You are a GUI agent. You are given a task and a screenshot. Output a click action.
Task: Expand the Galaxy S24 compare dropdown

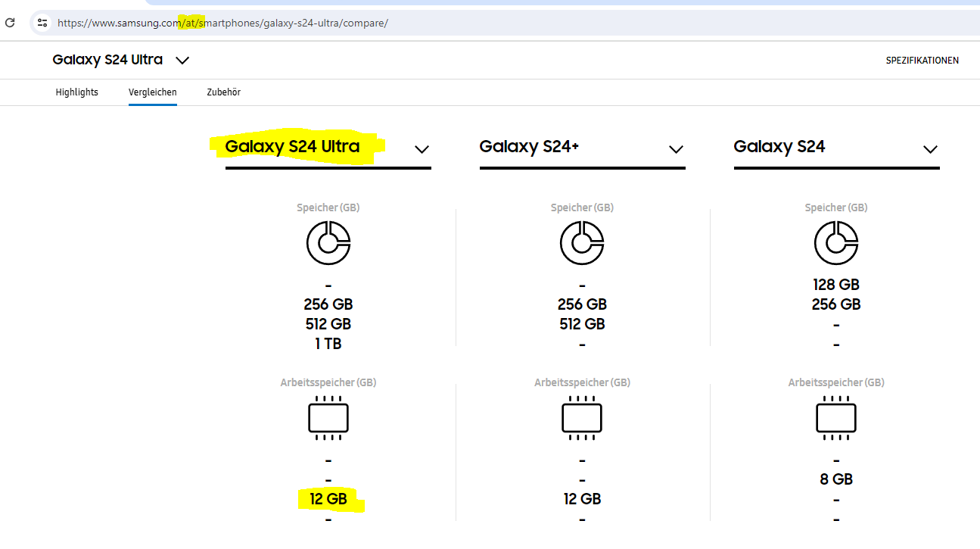[x=930, y=149]
